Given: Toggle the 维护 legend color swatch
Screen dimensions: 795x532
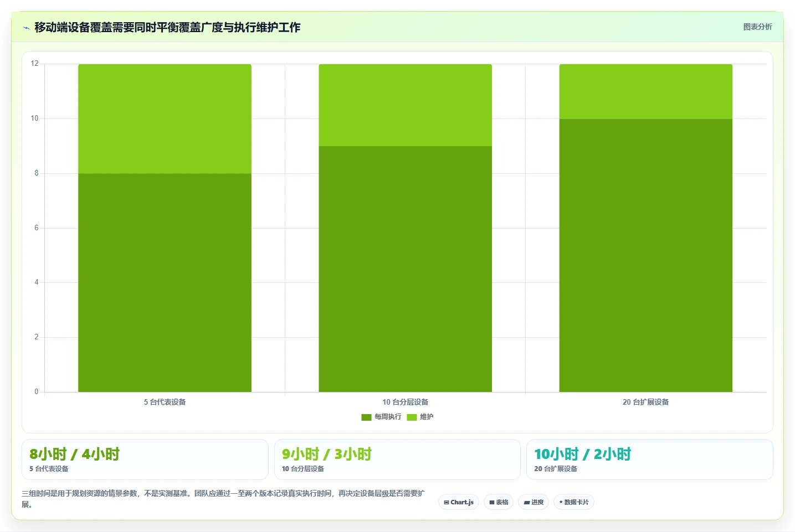Looking at the screenshot, I should pyautogui.click(x=412, y=417).
